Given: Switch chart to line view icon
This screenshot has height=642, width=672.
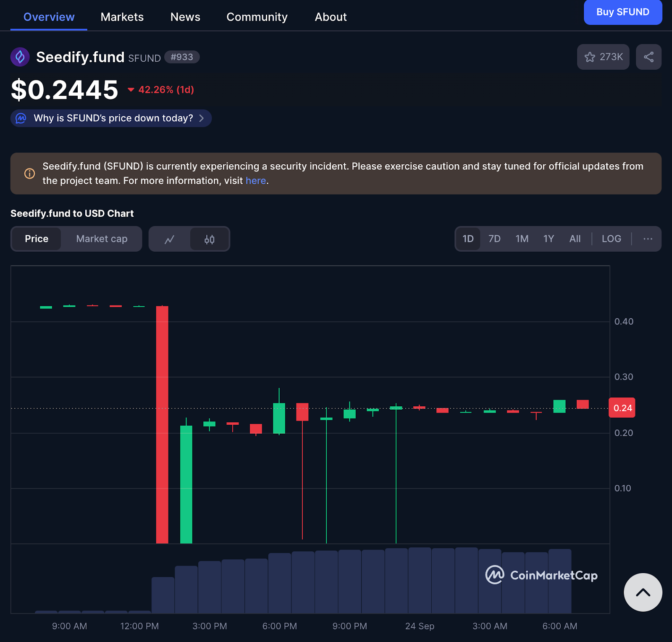Looking at the screenshot, I should tap(170, 239).
